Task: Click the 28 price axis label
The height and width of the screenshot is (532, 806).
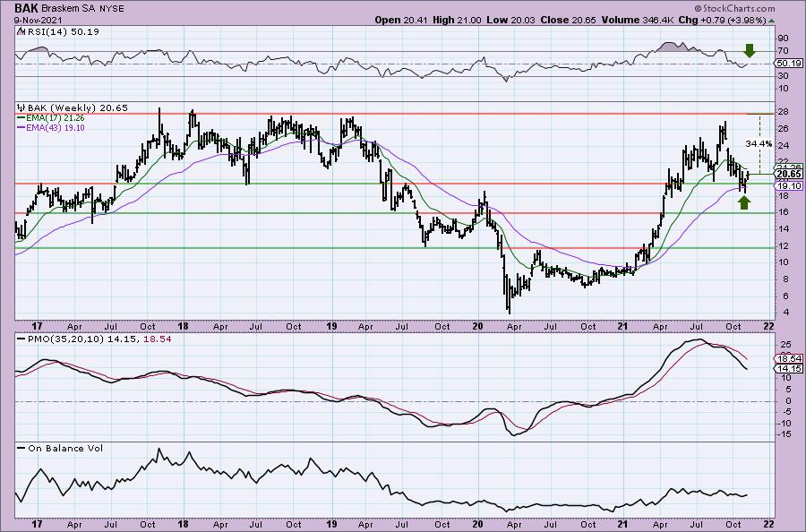Action: coord(783,113)
